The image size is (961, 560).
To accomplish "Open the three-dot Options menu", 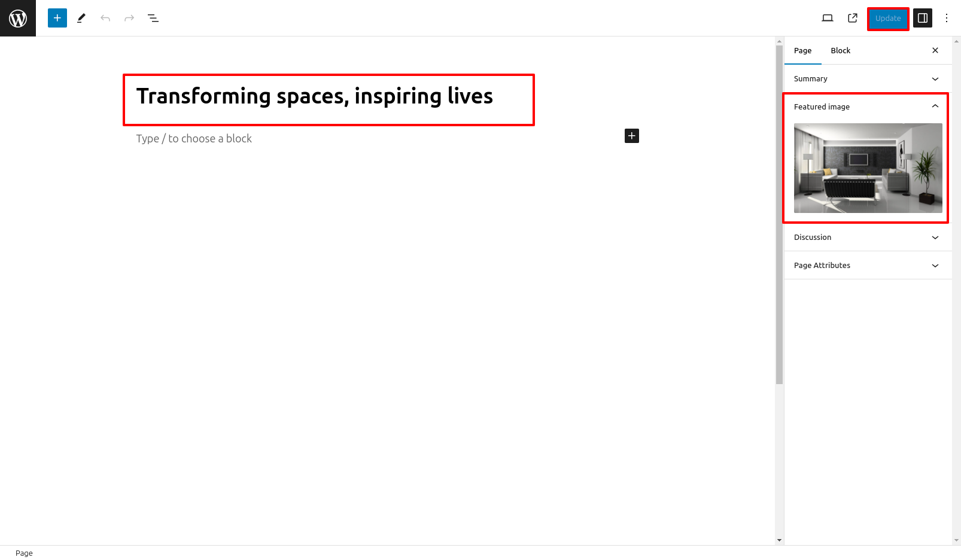I will (947, 18).
